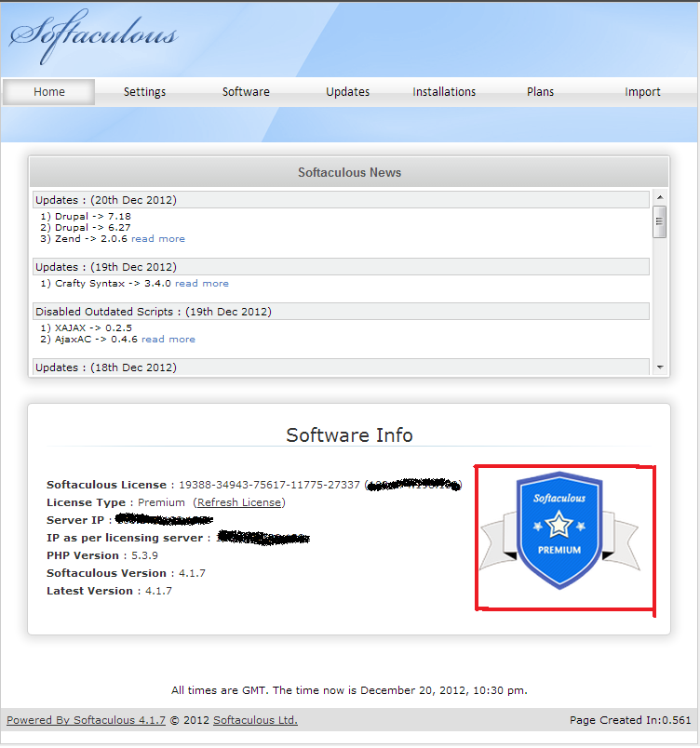Click the news scrollbar up arrow
The width and height of the screenshot is (700, 748).
(660, 197)
